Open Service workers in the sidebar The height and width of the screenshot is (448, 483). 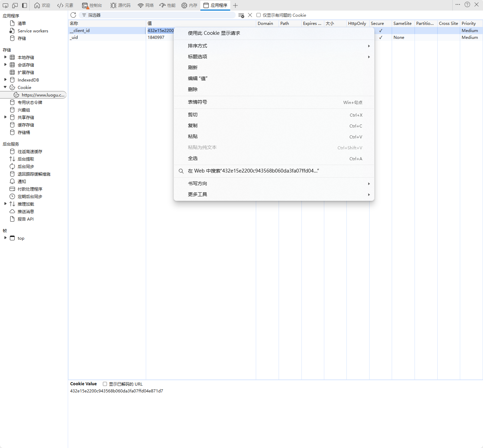click(x=33, y=31)
